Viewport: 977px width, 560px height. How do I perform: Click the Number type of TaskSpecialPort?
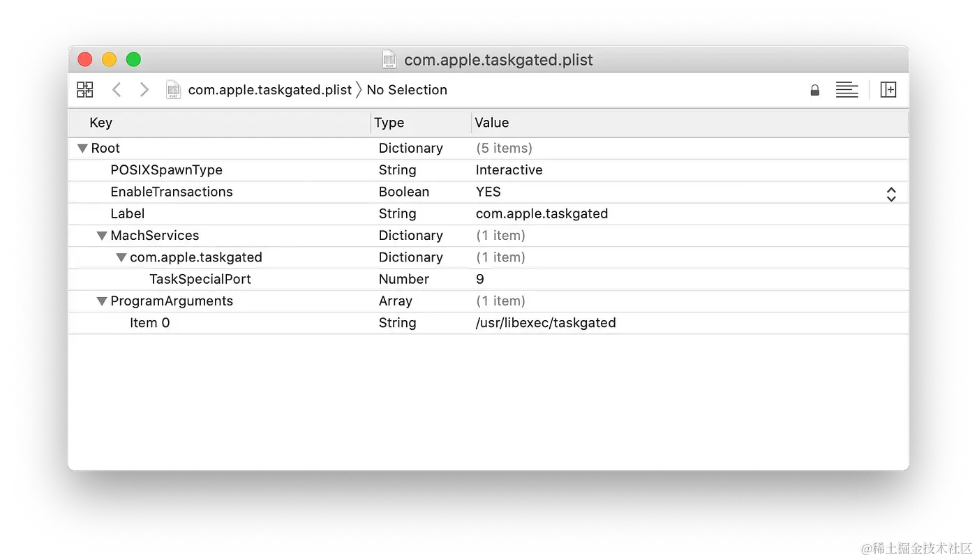click(404, 279)
